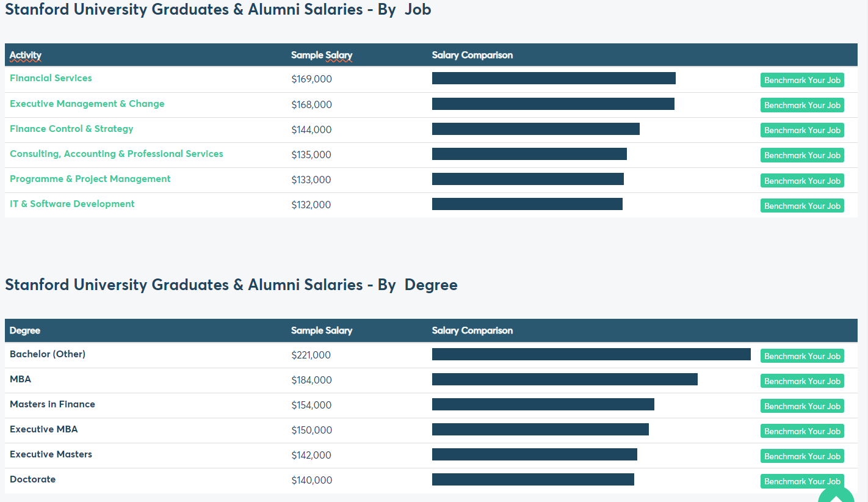Screen dimensions: 868x502
Task: Click Benchmark Your Job for Masters in Finance
Action: [802, 406]
